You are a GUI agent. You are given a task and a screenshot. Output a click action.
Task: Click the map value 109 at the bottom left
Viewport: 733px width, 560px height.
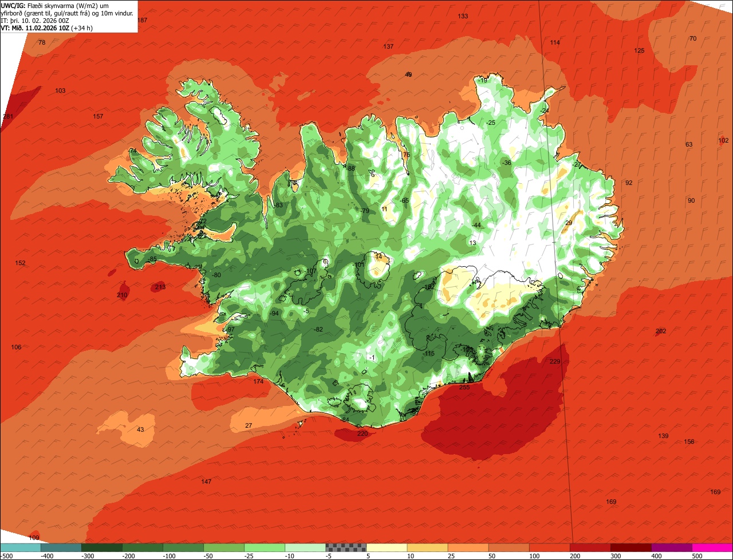tap(34, 538)
